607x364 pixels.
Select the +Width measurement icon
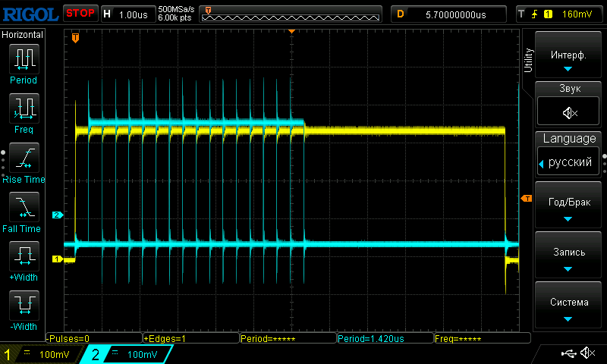24,256
